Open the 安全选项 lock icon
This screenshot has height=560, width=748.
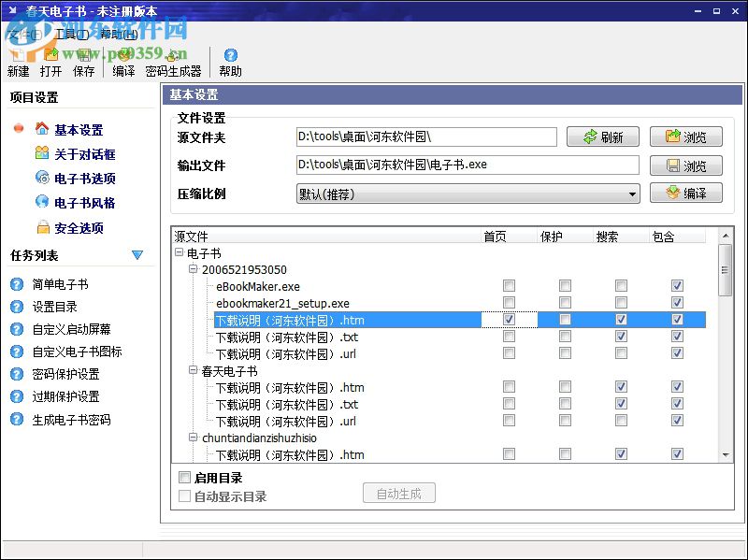43,227
